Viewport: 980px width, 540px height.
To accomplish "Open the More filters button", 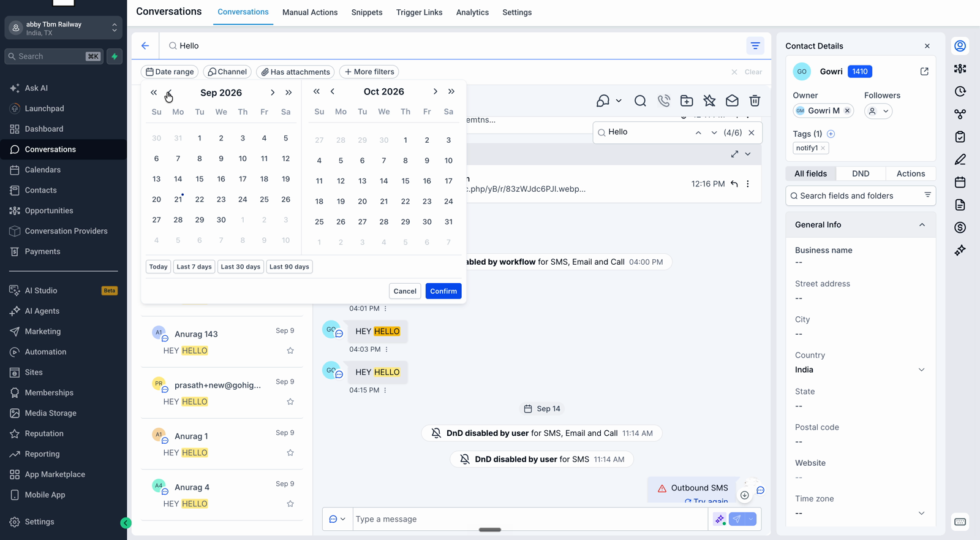I will point(369,72).
